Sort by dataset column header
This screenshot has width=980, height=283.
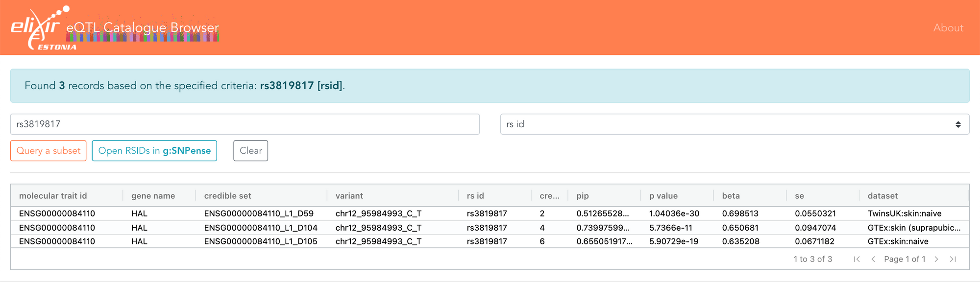click(x=883, y=196)
